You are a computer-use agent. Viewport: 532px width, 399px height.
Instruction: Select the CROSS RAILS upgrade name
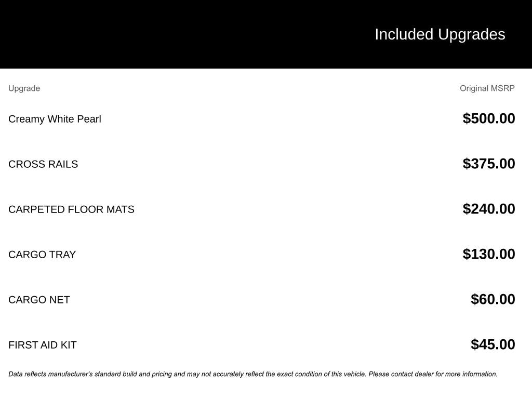tap(43, 164)
